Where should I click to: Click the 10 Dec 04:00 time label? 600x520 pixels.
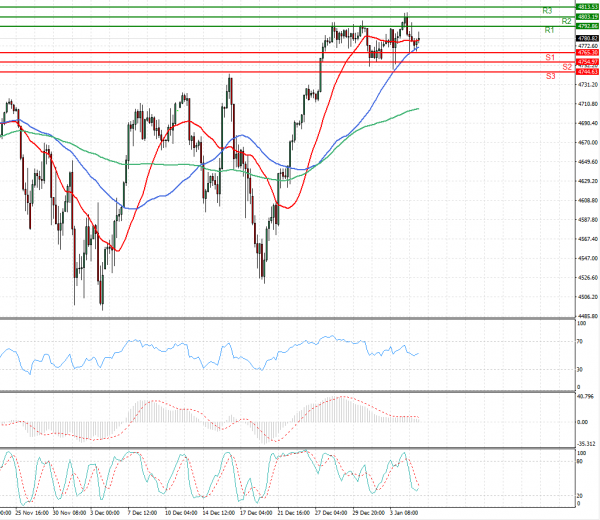pyautogui.click(x=181, y=512)
